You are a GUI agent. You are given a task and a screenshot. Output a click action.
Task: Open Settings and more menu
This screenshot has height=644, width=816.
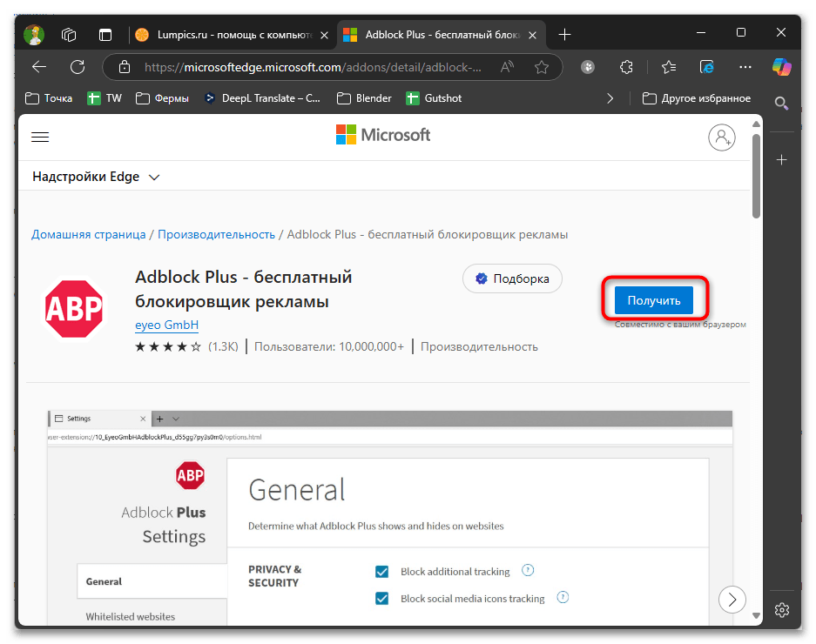[x=745, y=67]
